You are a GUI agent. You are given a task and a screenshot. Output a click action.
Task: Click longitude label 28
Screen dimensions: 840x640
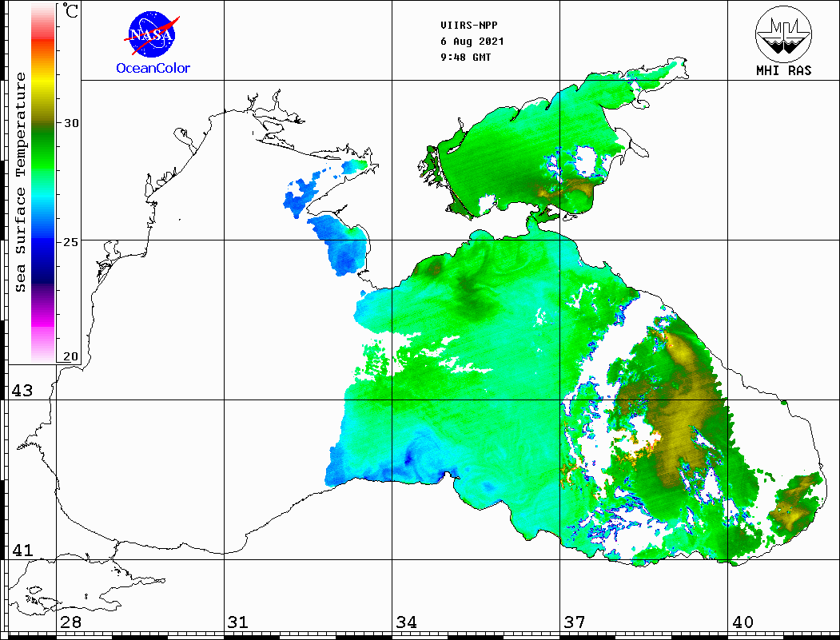(x=70, y=622)
